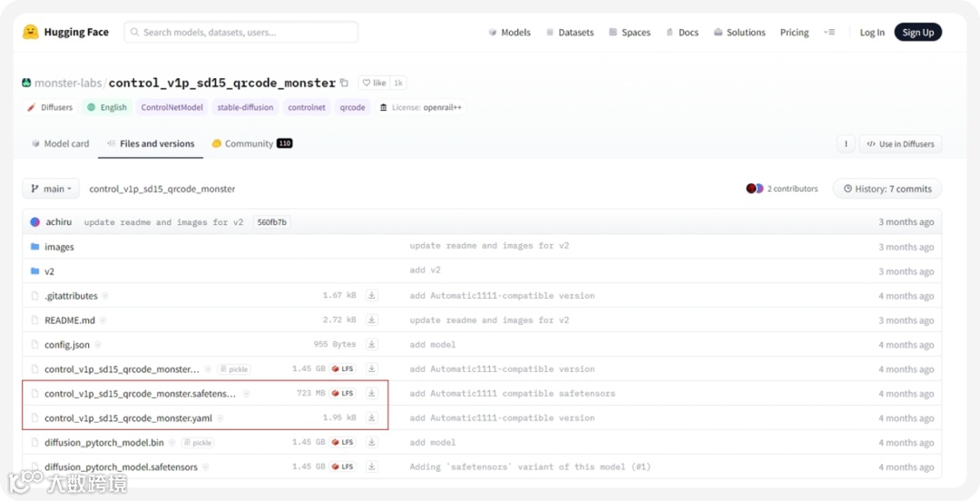
Task: Expand the Solutions menu
Action: pos(740,33)
